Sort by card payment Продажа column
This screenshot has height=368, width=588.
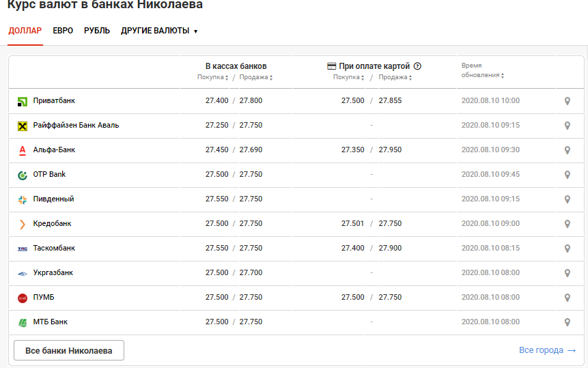coord(393,77)
